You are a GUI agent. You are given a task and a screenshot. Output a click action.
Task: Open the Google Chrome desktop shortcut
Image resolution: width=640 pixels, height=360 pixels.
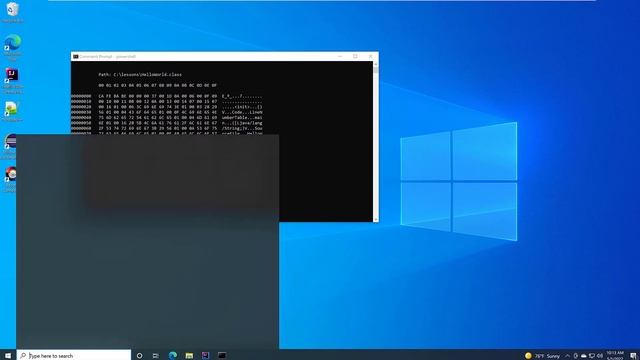[x=10, y=179]
